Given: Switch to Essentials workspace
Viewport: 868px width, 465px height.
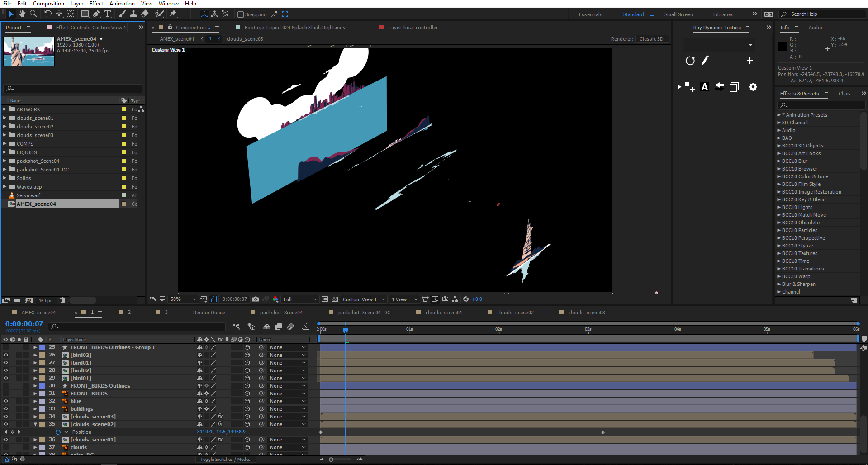Looking at the screenshot, I should (x=590, y=14).
